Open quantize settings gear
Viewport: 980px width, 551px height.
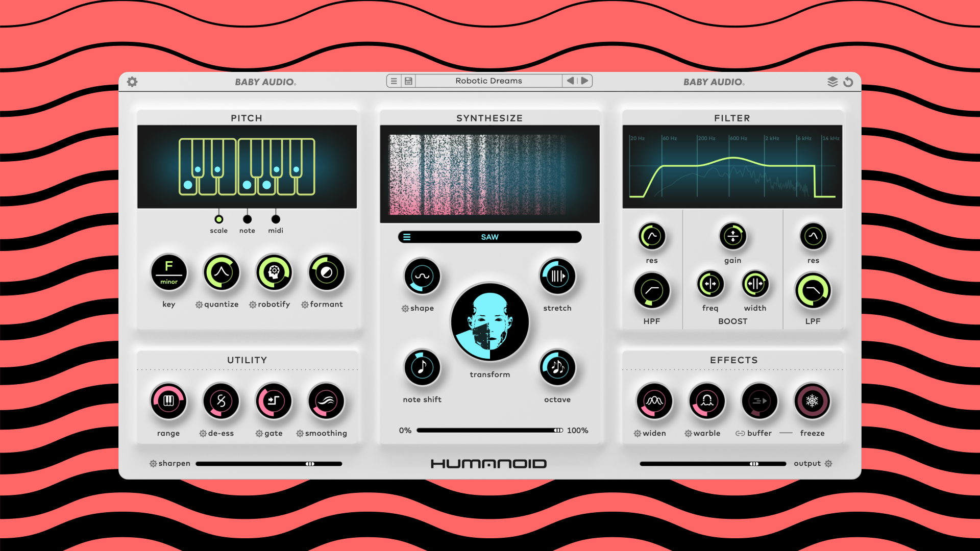pyautogui.click(x=199, y=305)
